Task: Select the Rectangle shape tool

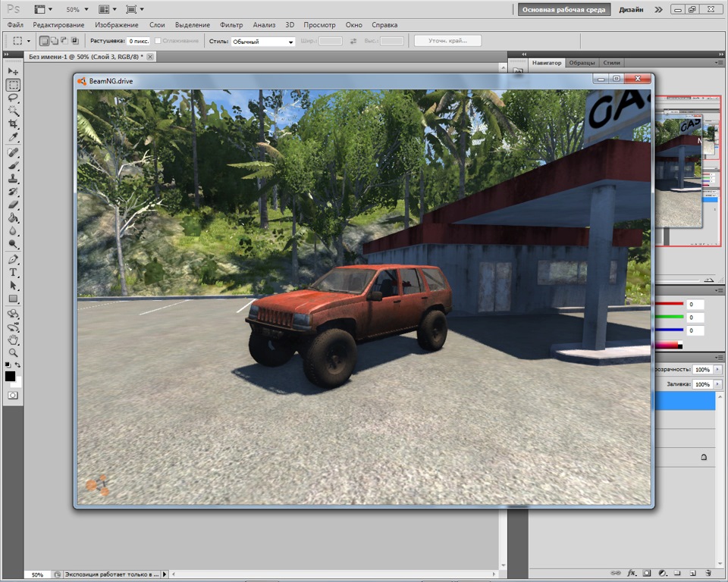Action: [13, 299]
